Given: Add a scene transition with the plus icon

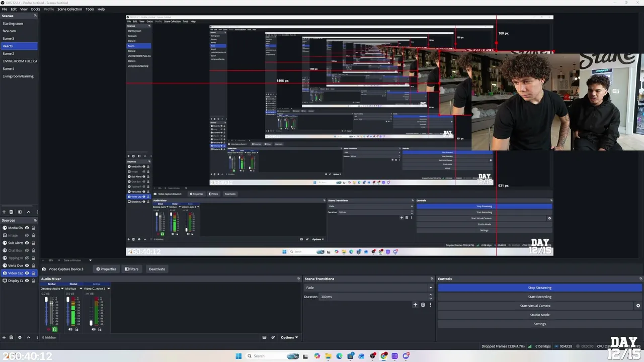Looking at the screenshot, I should (x=415, y=305).
